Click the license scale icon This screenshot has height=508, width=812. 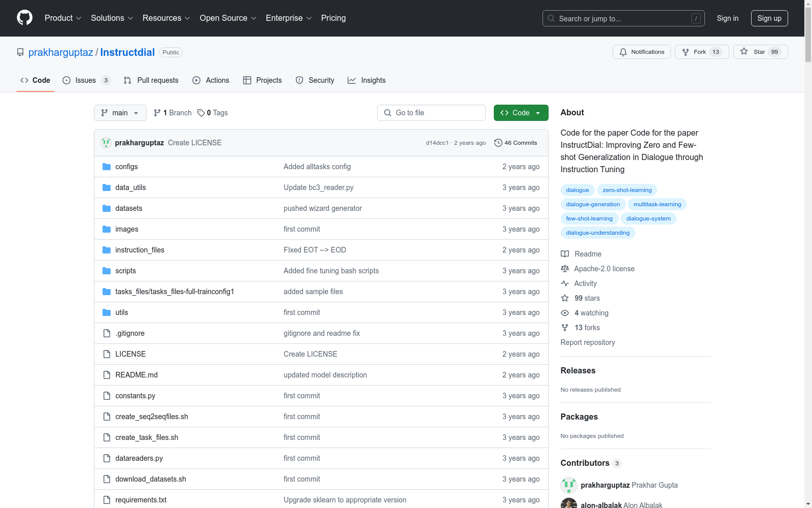coord(565,269)
